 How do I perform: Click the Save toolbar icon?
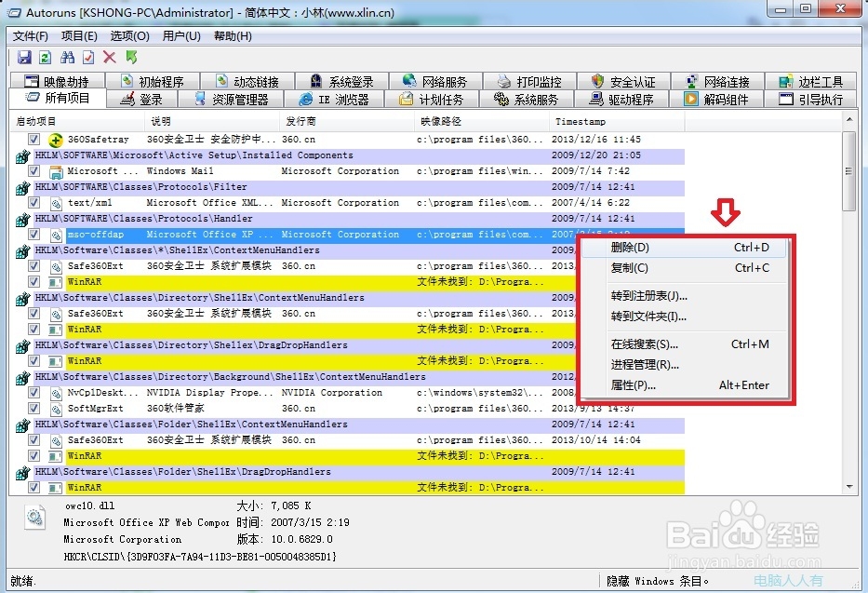click(24, 57)
